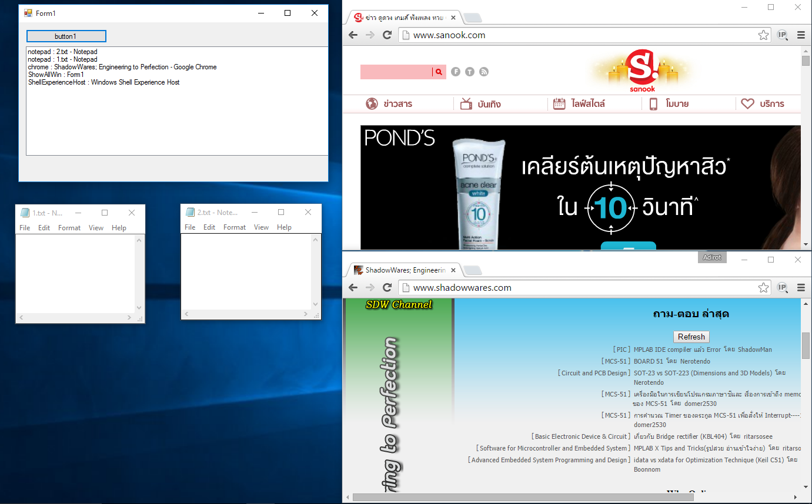Go back in the ShadowWares Chrome window

click(x=353, y=288)
